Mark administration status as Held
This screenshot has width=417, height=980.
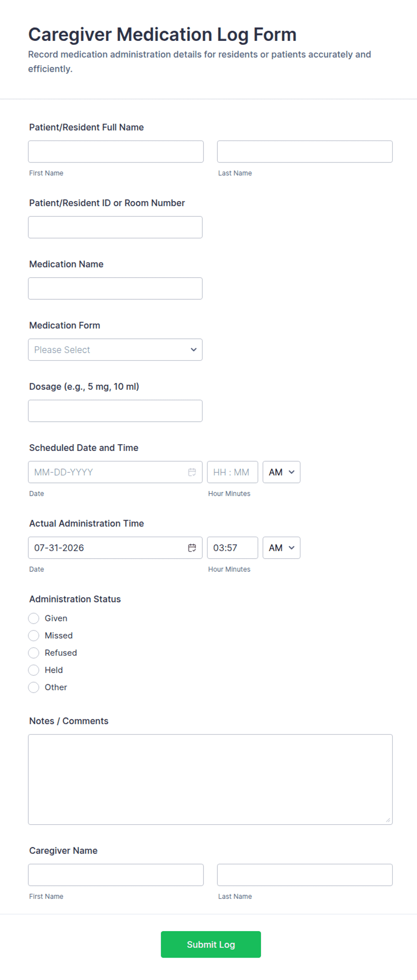[x=34, y=670]
